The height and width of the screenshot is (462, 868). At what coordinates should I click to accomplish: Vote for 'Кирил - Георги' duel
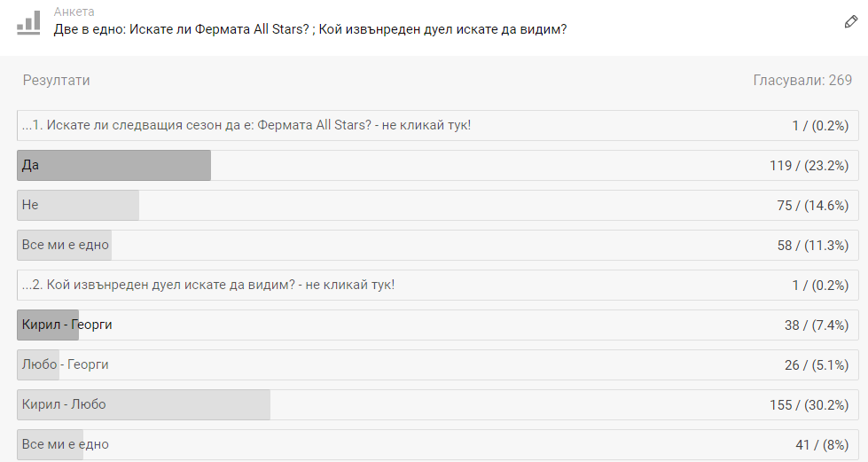click(438, 325)
